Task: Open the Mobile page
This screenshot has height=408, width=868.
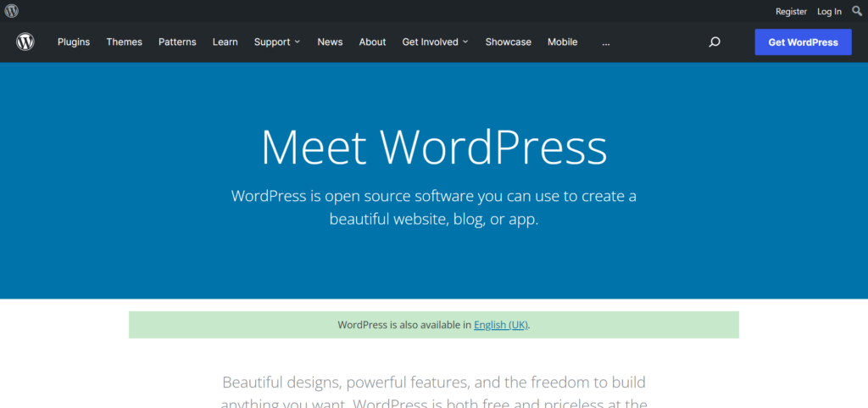Action: (563, 42)
